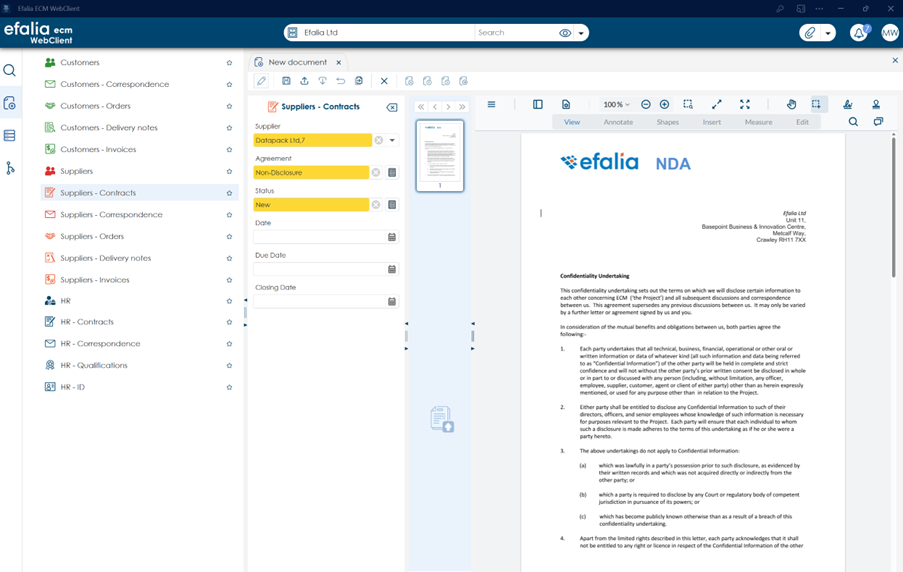Favorite the Customers - Invoices star
The height and width of the screenshot is (572, 903).
[x=229, y=150]
